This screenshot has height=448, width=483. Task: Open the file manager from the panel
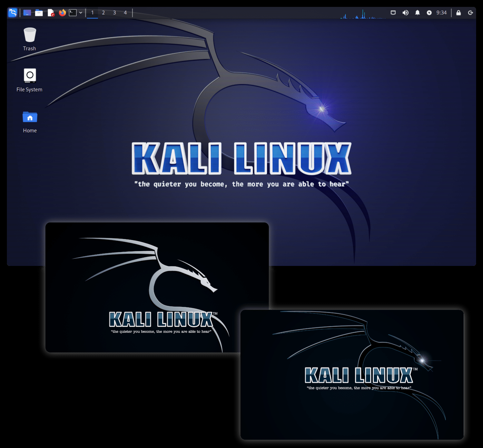click(x=39, y=12)
